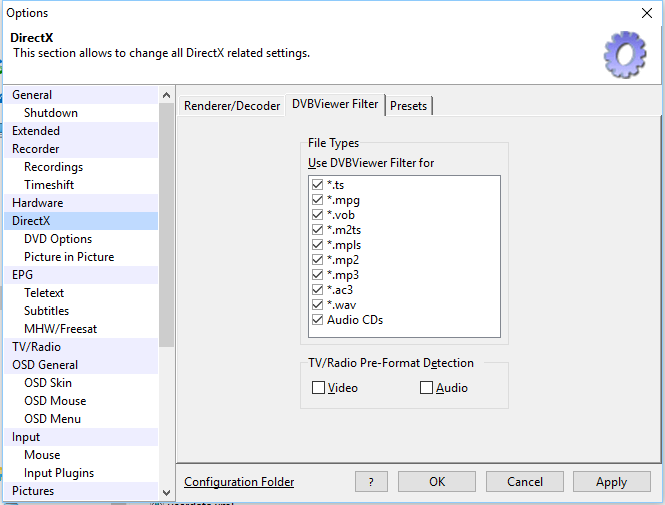Disable the Audio CDs checkbox
The height and width of the screenshot is (505, 665).
318,320
